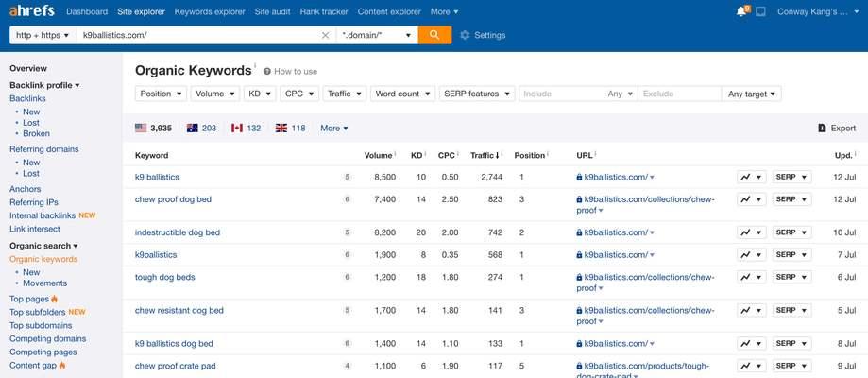The width and height of the screenshot is (868, 378).
Task: Open the Word count filter dropdown
Action: click(x=402, y=94)
